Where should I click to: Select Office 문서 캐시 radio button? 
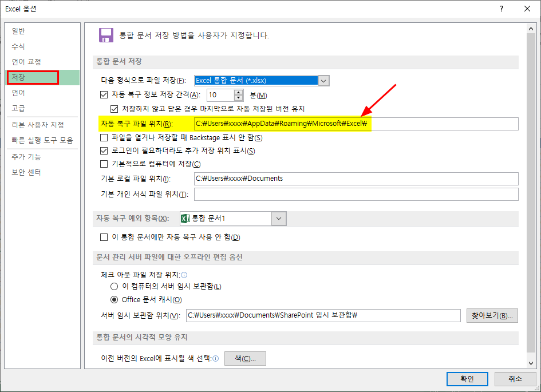point(114,300)
